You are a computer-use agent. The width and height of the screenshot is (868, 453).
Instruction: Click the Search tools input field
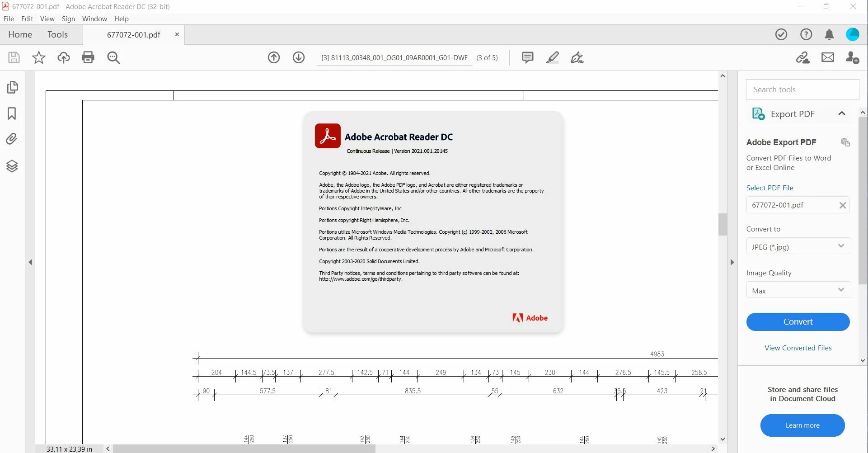pyautogui.click(x=802, y=90)
